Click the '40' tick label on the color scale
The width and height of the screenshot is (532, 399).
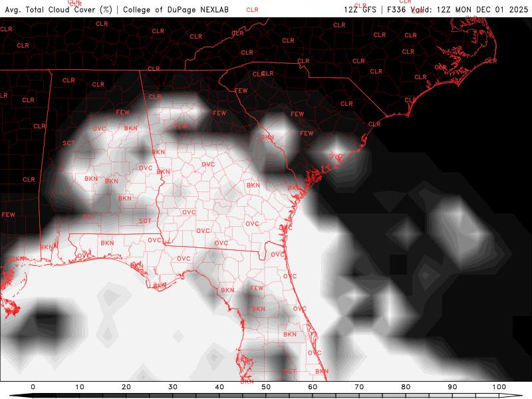pyautogui.click(x=219, y=387)
